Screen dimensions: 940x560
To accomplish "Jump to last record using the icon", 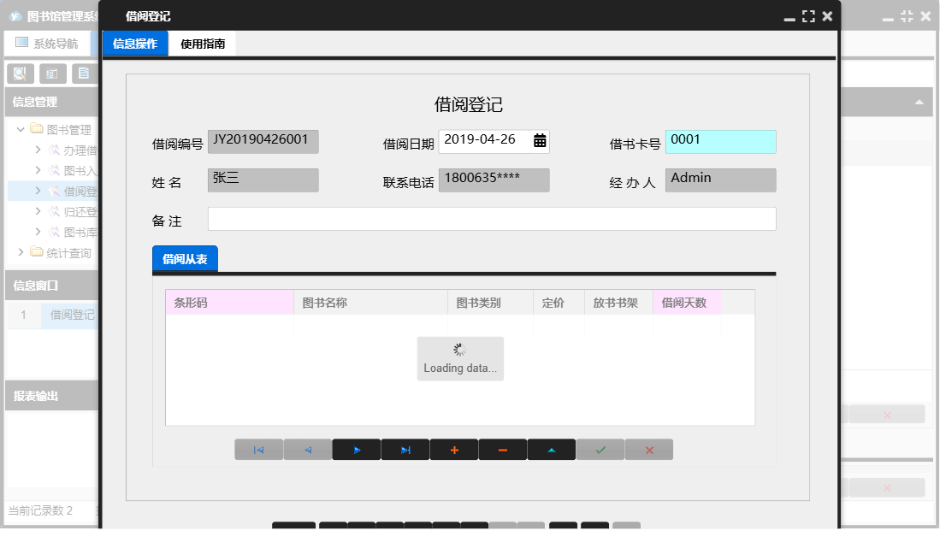I will [405, 449].
